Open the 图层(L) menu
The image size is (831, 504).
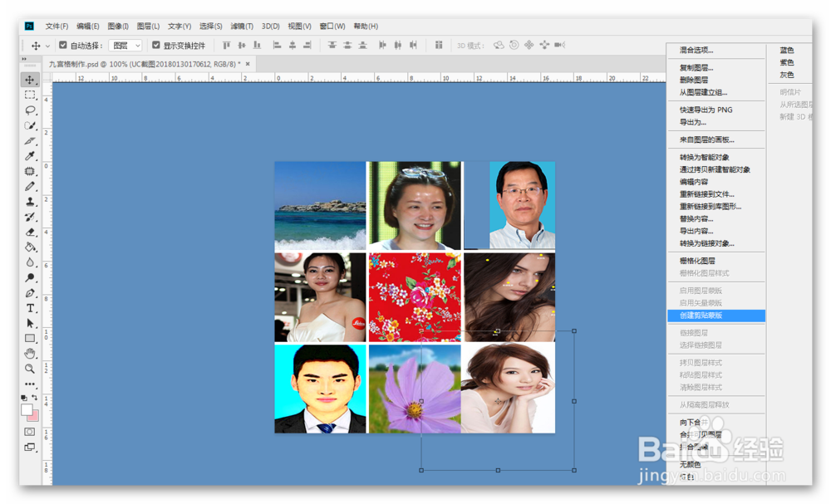tap(148, 26)
